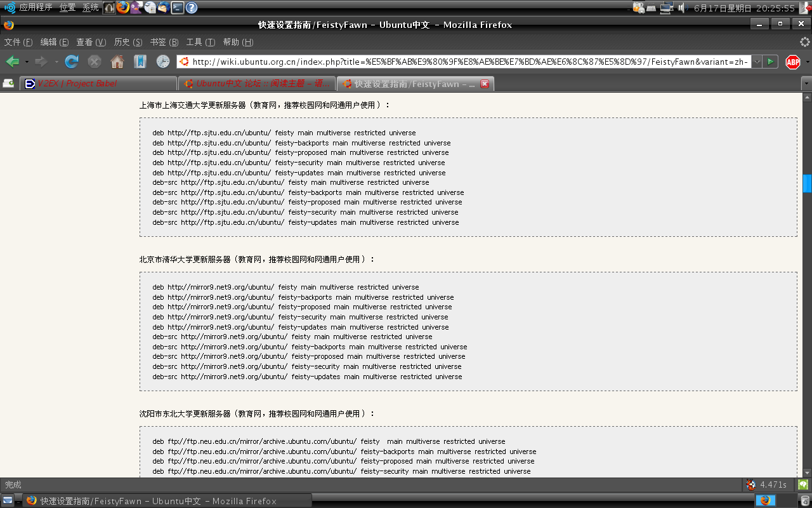This screenshot has height=508, width=812.
Task: Open the list all tabs dropdown
Action: click(806, 84)
